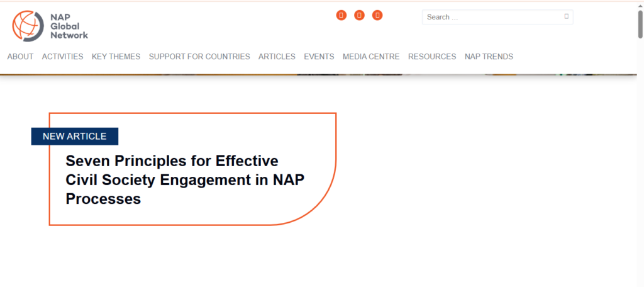Click the vertical scrollbar thumb
This screenshot has height=287, width=644.
tap(640, 25)
